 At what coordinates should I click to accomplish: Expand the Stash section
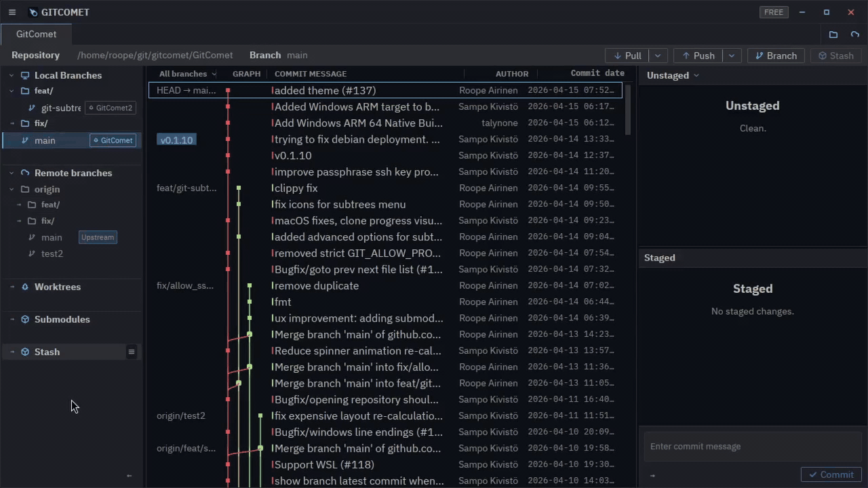[x=12, y=352]
